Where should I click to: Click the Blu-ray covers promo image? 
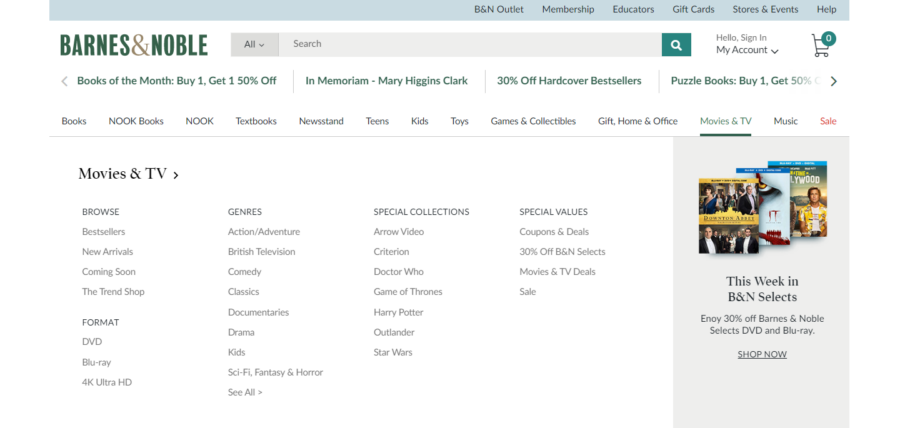click(x=763, y=207)
